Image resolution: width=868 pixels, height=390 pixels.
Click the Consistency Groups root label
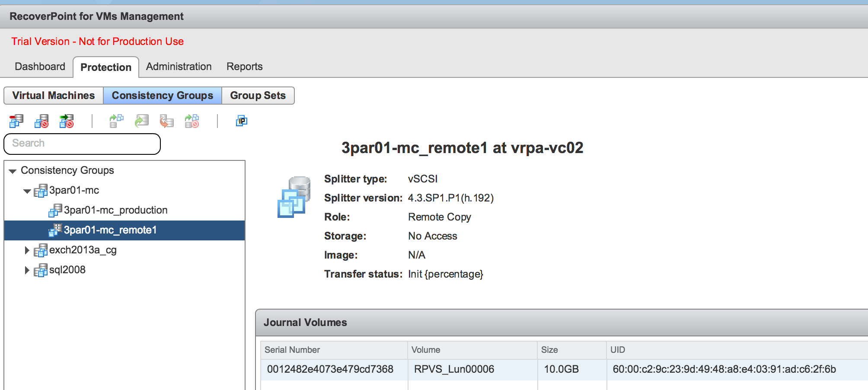[67, 170]
